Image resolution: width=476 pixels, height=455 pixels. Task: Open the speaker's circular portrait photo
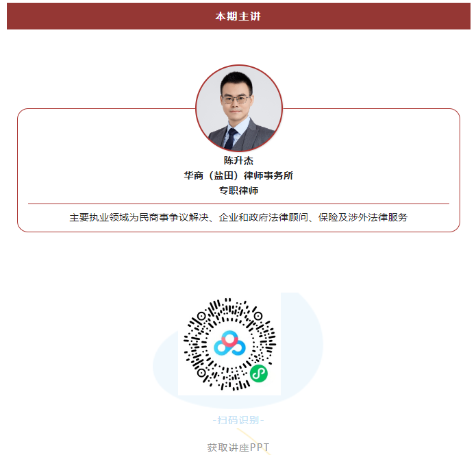(x=239, y=108)
